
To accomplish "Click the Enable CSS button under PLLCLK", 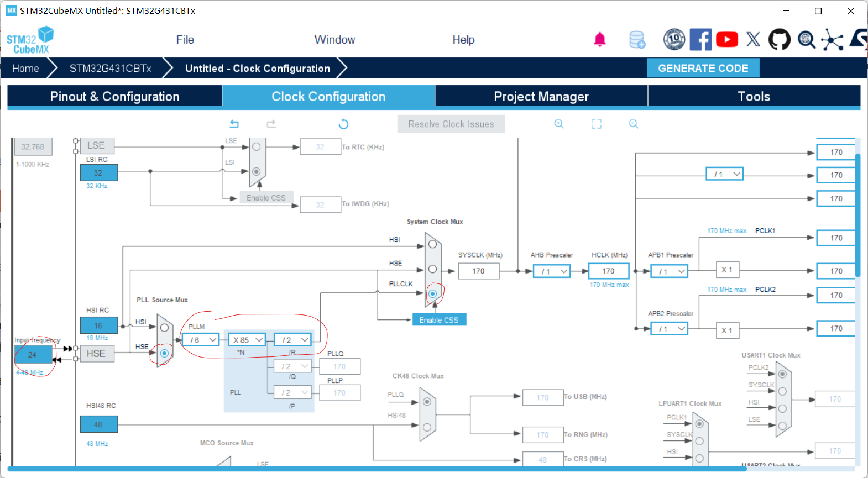I will tap(439, 320).
